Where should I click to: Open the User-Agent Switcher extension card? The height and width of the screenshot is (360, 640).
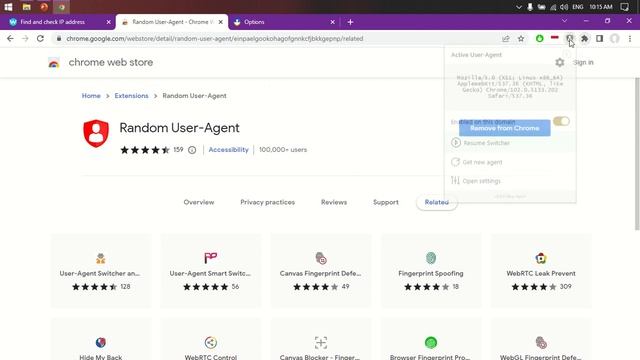100,271
